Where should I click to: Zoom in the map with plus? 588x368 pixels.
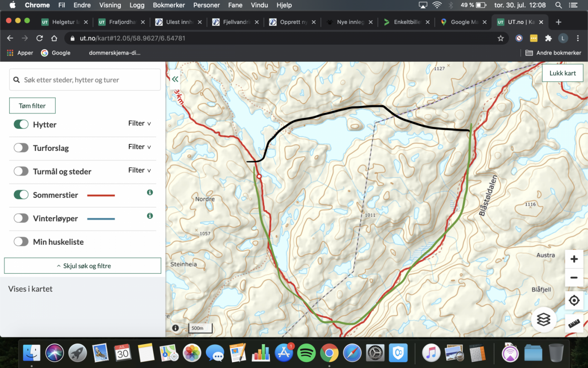[574, 259]
